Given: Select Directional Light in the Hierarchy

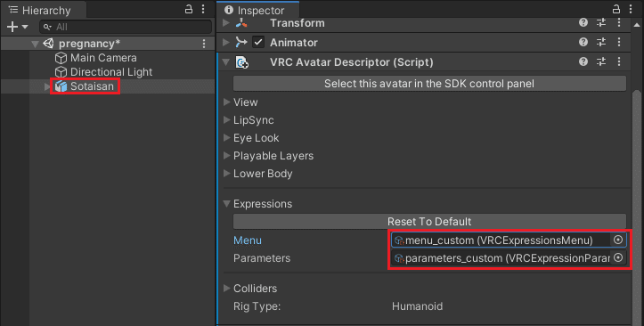Looking at the screenshot, I should coord(110,72).
